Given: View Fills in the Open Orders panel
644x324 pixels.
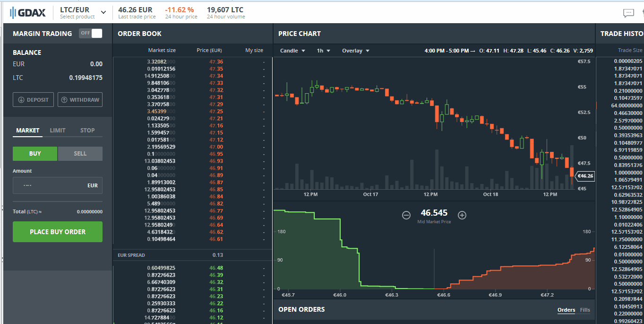Looking at the screenshot, I should [585, 310].
